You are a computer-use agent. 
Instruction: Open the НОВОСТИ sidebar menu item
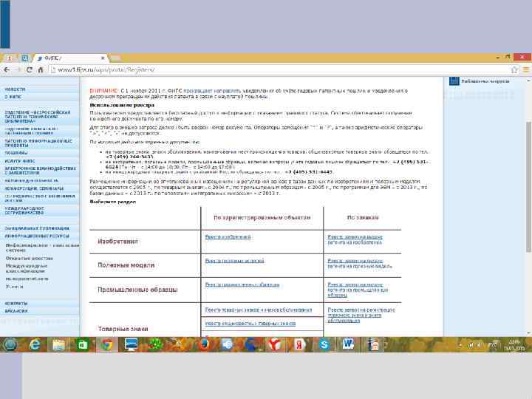point(15,89)
